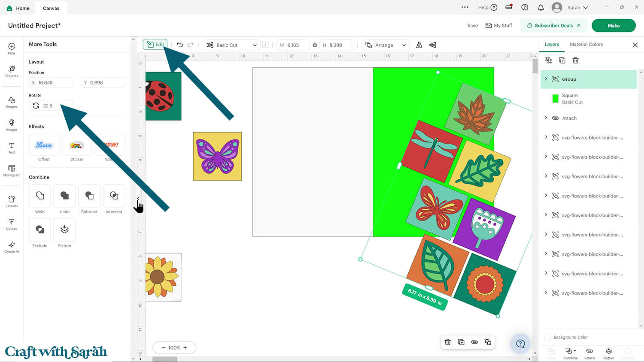Switch to the Layers tab

pyautogui.click(x=552, y=44)
